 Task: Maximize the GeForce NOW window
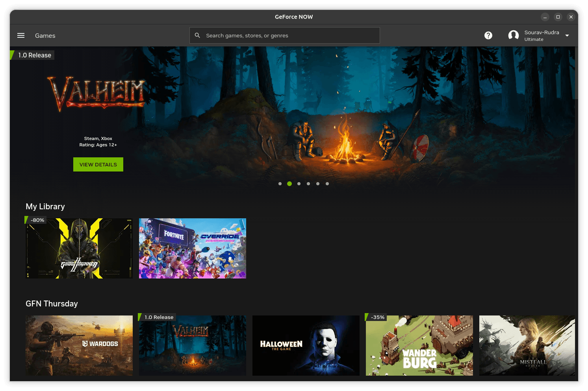coord(558,17)
